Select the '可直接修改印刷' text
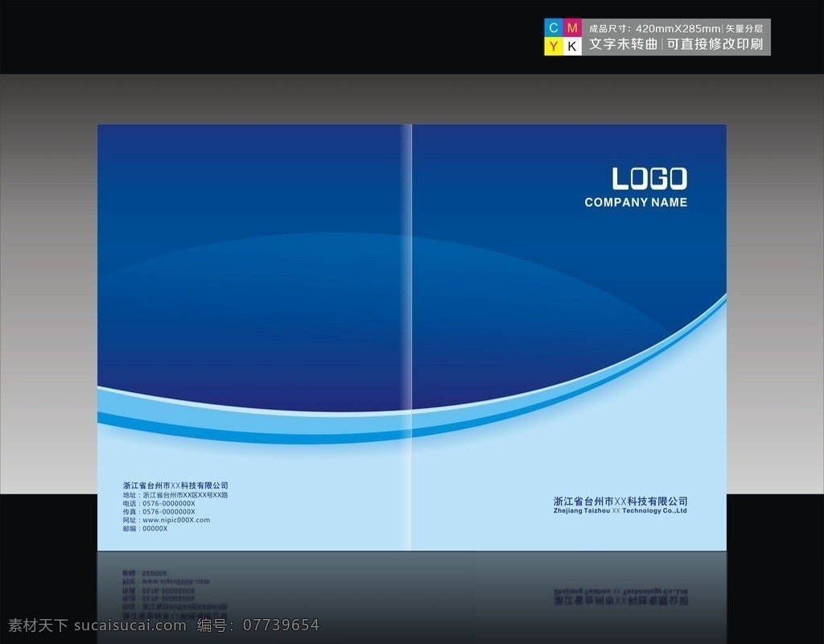Viewport: 824px width, 644px height. (715, 44)
